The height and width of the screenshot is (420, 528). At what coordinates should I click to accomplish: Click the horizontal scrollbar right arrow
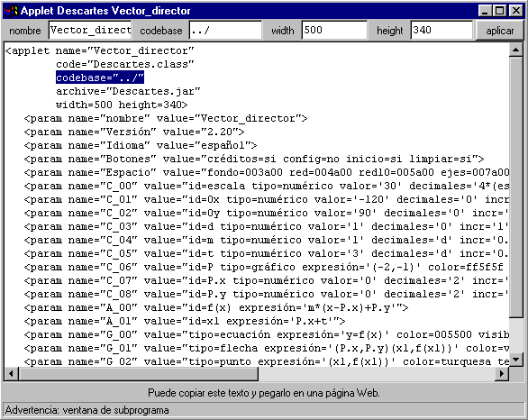(x=502, y=373)
